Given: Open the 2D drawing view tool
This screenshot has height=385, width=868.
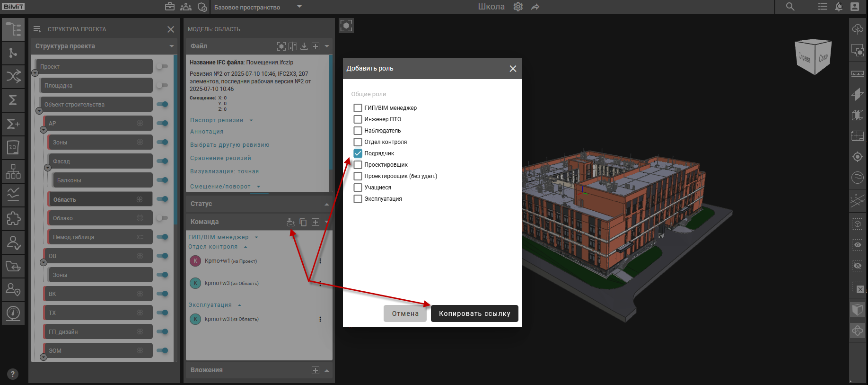Looking at the screenshot, I should tap(13, 147).
